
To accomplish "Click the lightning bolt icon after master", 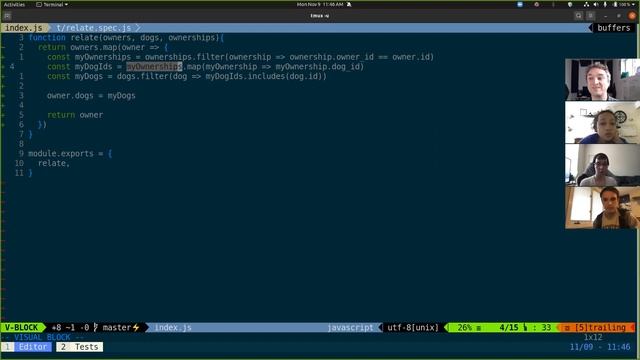I will click(136, 327).
